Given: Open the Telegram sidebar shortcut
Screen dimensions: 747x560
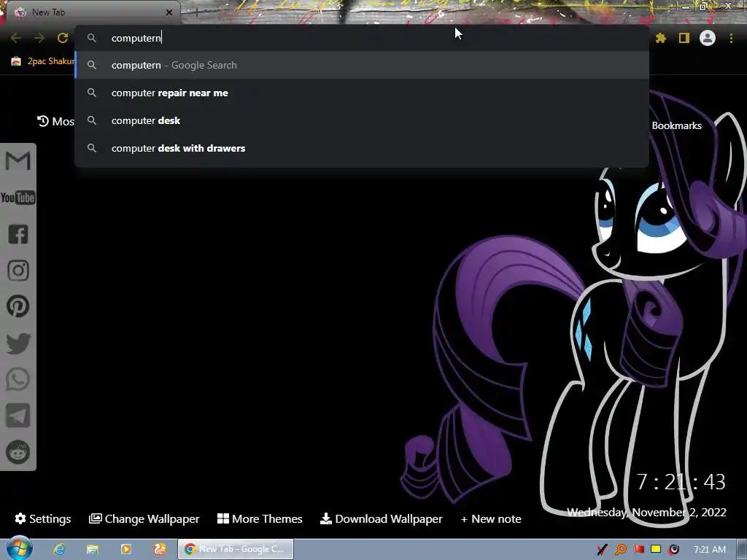Looking at the screenshot, I should click(x=18, y=416).
